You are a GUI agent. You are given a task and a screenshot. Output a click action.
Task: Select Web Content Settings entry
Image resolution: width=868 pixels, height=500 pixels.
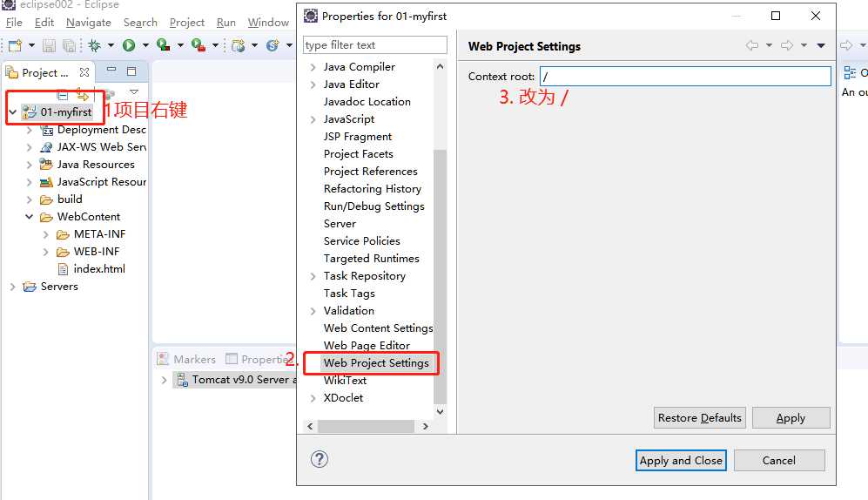coord(379,328)
